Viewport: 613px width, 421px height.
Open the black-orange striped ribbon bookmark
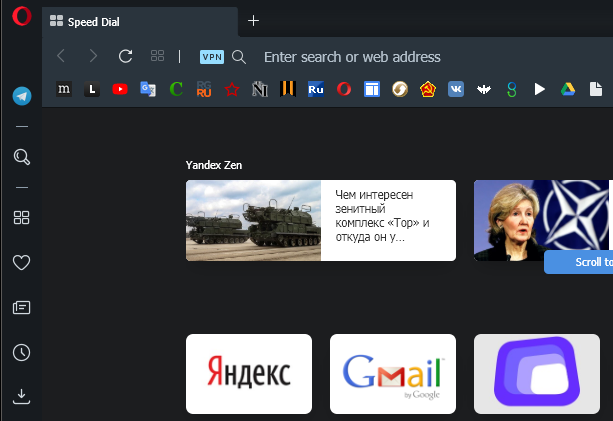288,89
